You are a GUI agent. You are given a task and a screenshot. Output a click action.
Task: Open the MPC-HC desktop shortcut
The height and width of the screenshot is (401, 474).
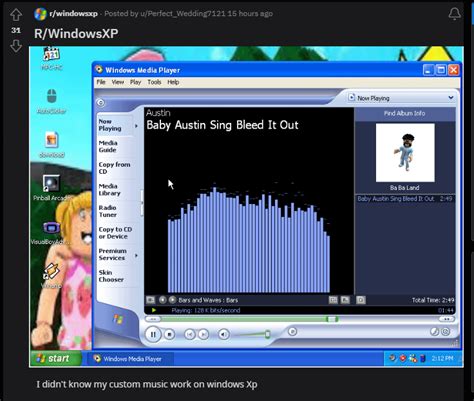(52, 57)
